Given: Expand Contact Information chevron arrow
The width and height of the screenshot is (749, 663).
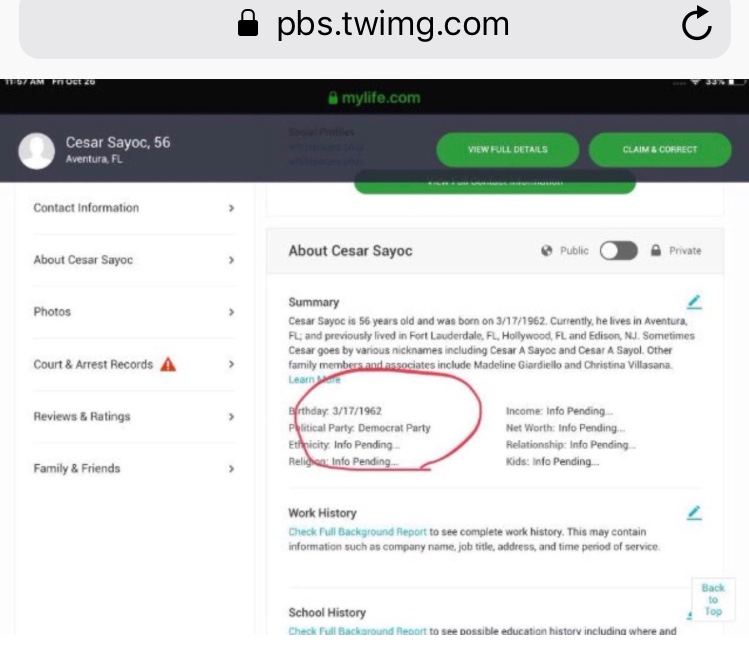Looking at the screenshot, I should click(x=232, y=208).
